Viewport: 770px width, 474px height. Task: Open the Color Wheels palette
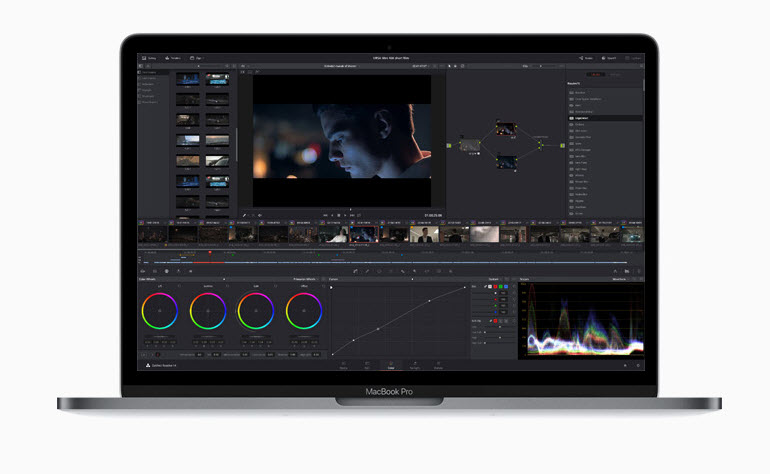(166, 271)
